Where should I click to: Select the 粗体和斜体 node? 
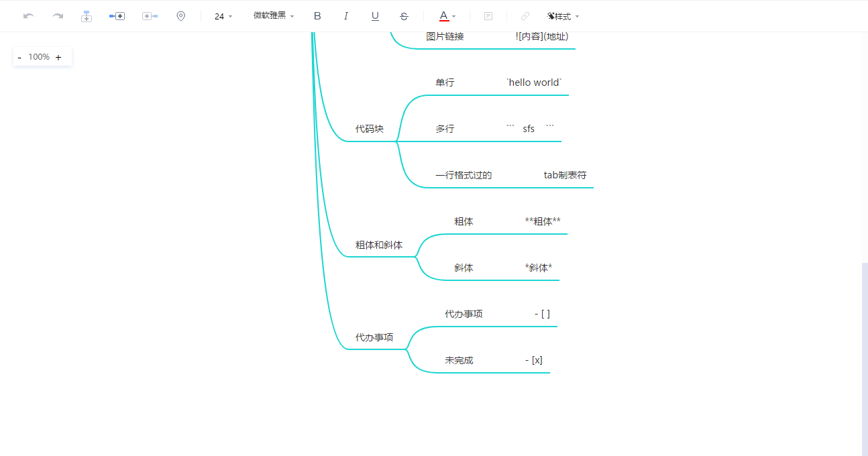[379, 245]
